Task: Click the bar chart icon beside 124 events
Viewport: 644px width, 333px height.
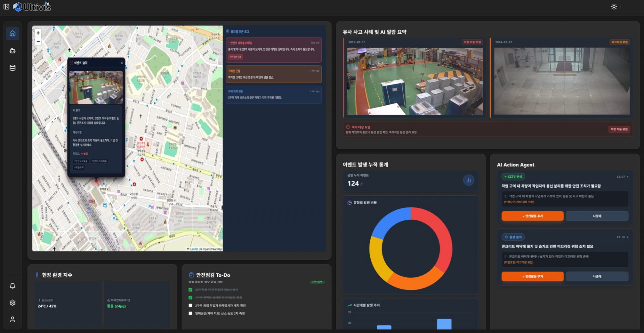Action: point(469,180)
